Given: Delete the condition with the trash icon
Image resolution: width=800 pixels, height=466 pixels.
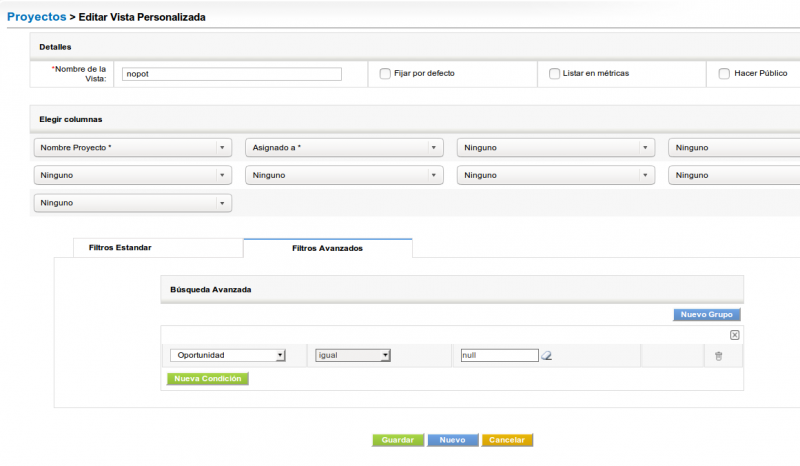Looking at the screenshot, I should click(718, 355).
